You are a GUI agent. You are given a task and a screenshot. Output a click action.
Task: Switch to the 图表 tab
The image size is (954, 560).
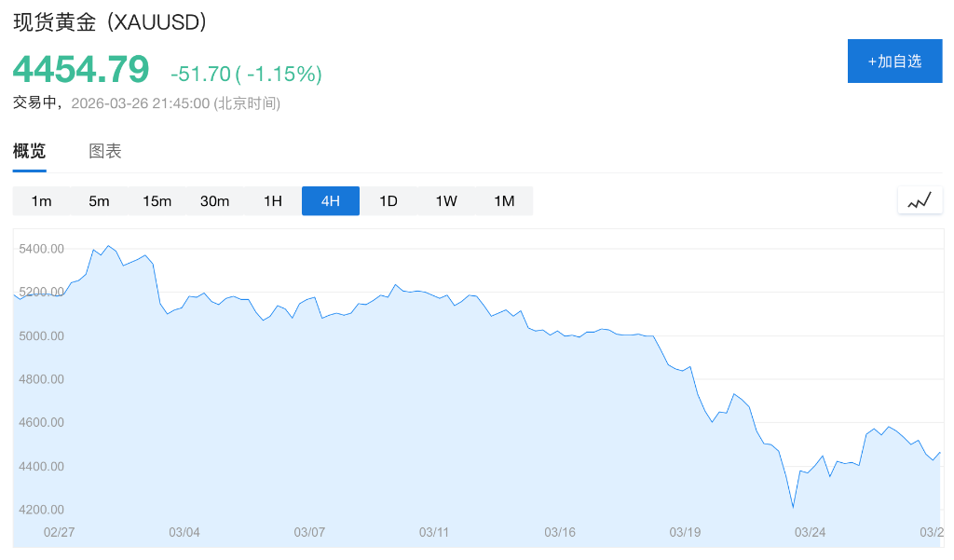104,150
